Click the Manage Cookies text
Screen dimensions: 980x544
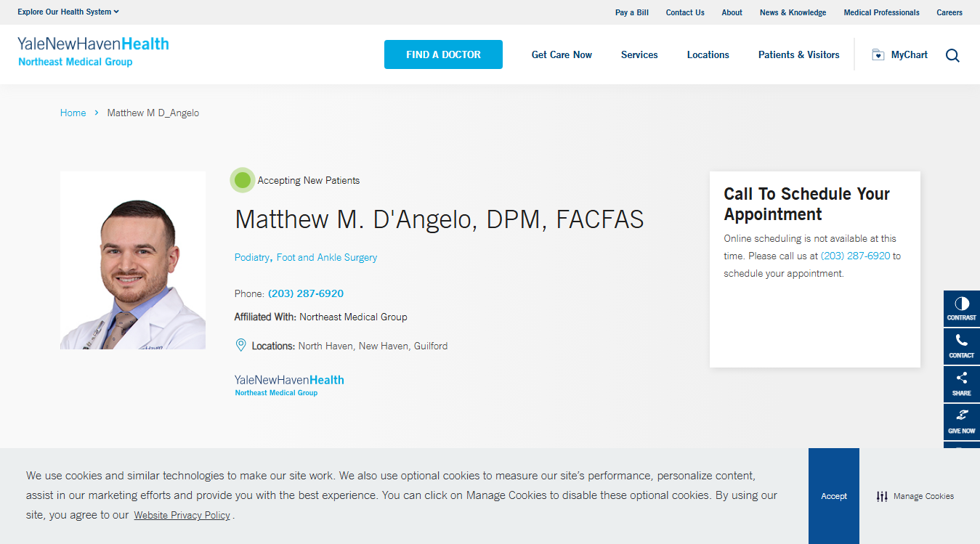[923, 496]
